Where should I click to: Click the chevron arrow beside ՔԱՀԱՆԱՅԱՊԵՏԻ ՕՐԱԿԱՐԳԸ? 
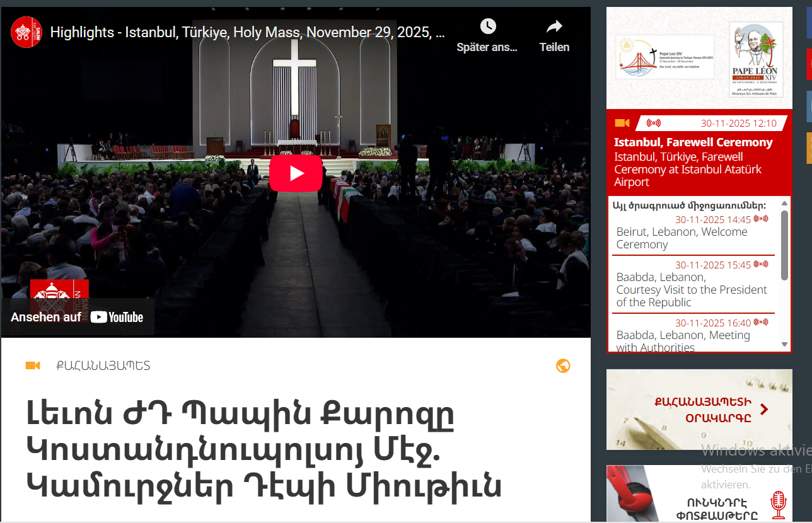[x=764, y=410]
